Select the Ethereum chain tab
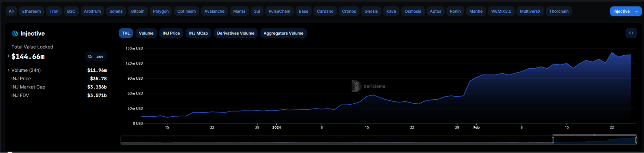644x153 pixels. 31,11
